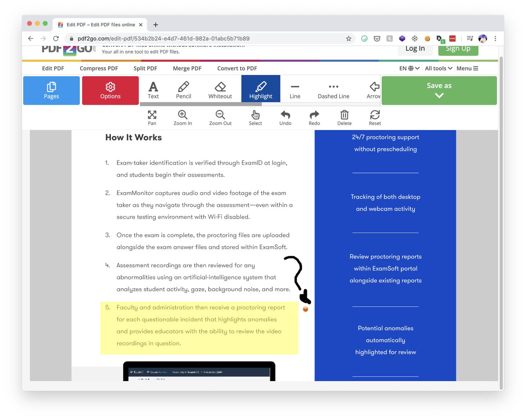Open the Options gear panel
Image resolution: width=526 pixels, height=420 pixels.
click(x=110, y=91)
